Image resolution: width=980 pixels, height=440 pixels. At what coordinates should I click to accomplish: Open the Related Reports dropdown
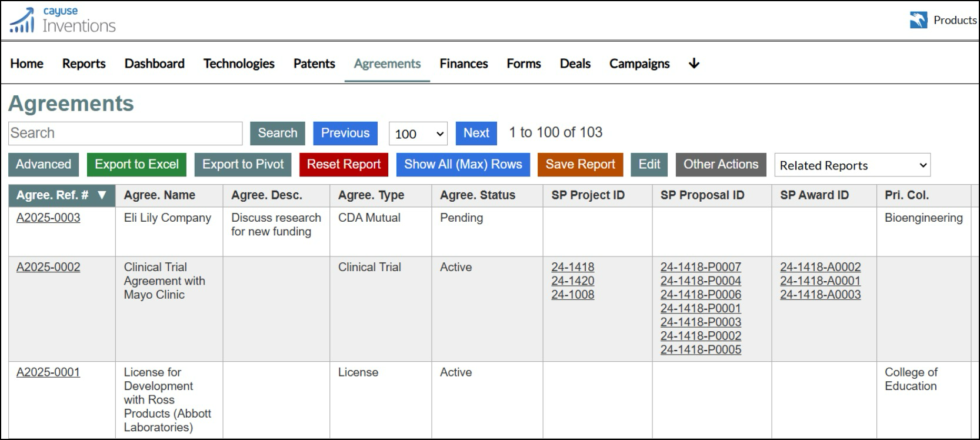coord(852,165)
